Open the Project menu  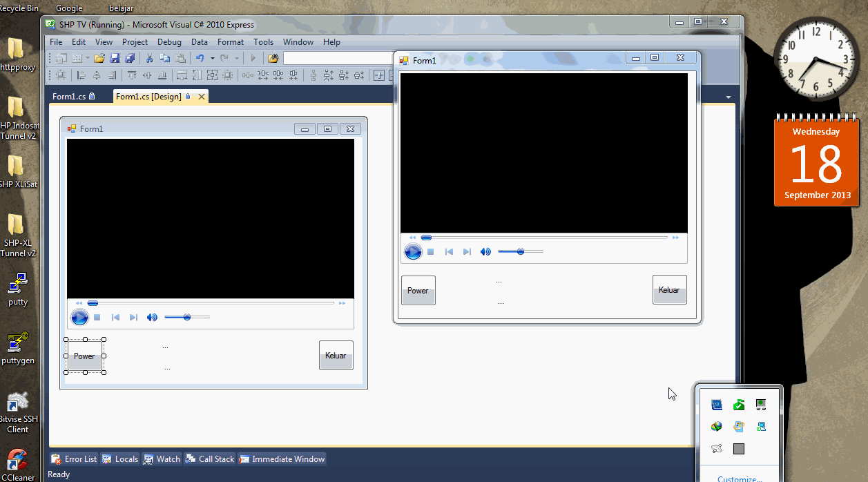click(135, 42)
